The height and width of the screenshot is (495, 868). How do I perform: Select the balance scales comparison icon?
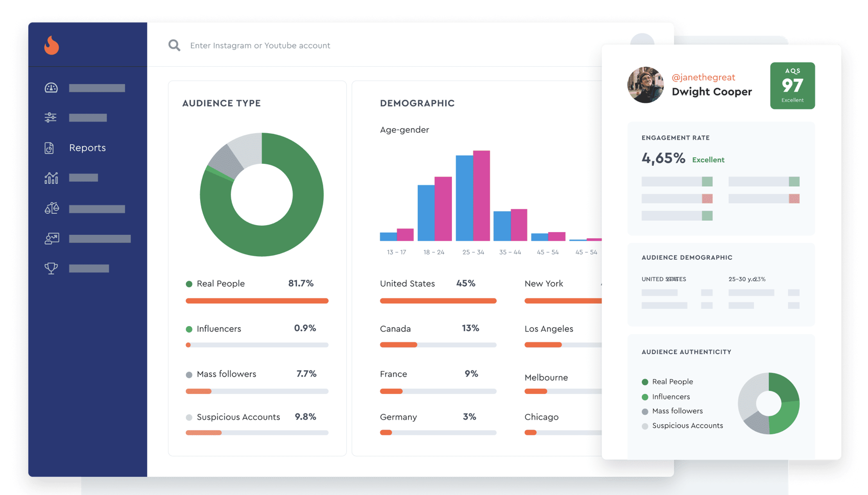(52, 208)
